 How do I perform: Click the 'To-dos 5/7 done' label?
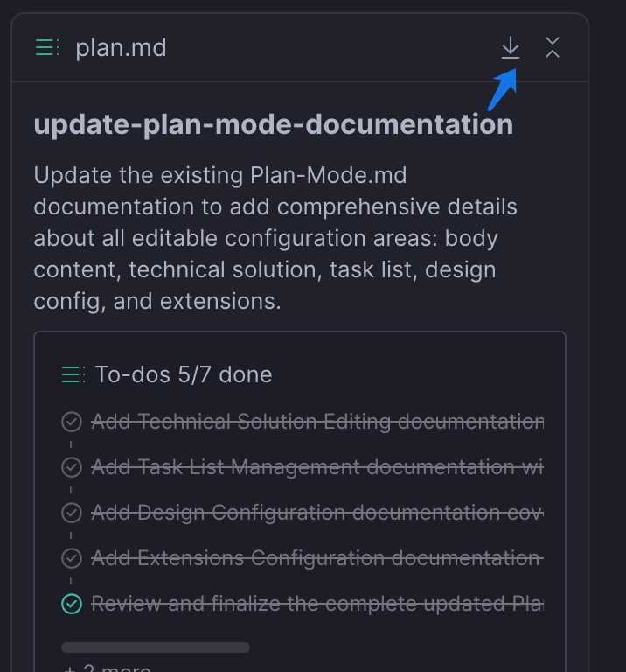tap(184, 375)
